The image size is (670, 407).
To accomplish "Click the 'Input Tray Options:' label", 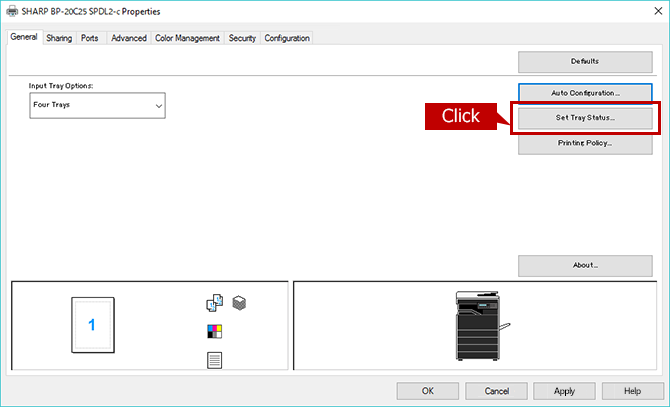I will 61,86.
